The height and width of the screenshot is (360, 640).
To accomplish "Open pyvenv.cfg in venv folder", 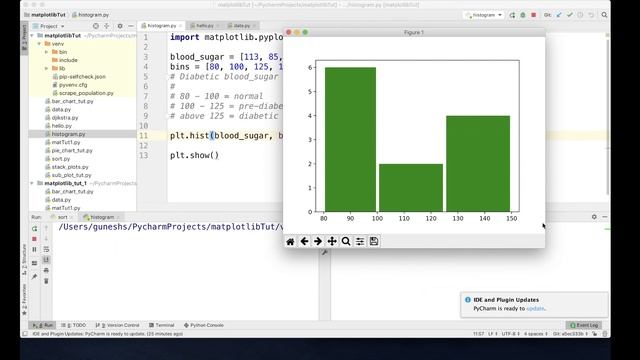I will coord(73,85).
